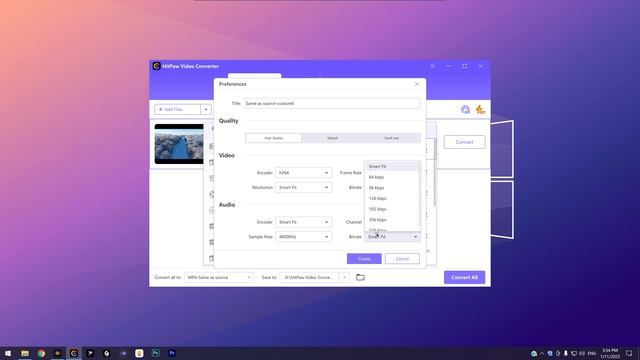Choose Smart Fit in the bitrate list
640x360 pixels.
[x=391, y=166]
